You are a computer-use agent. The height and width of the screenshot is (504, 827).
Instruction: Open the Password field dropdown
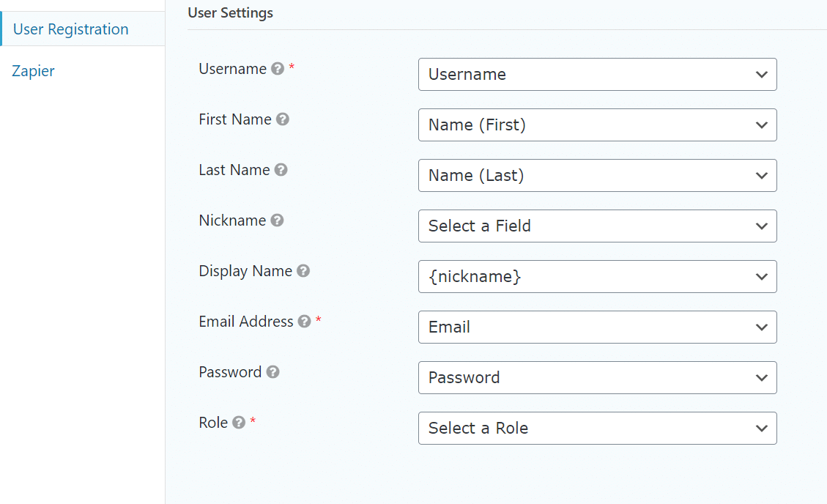pyautogui.click(x=597, y=377)
